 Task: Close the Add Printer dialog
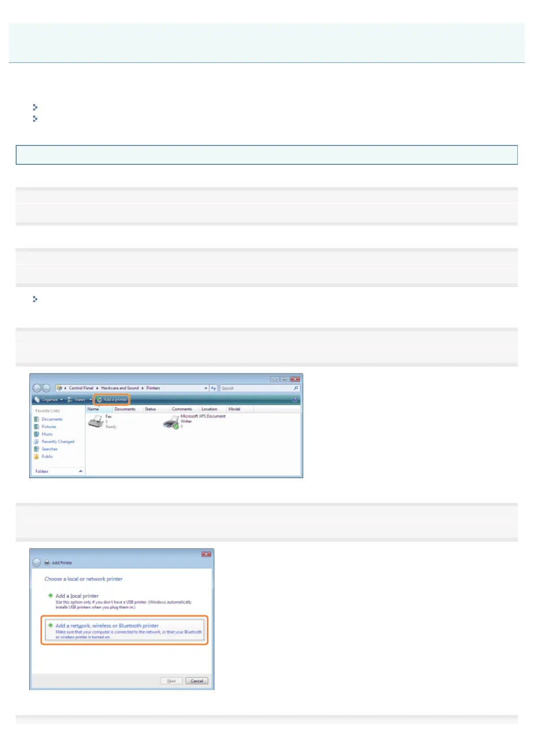pos(206,555)
